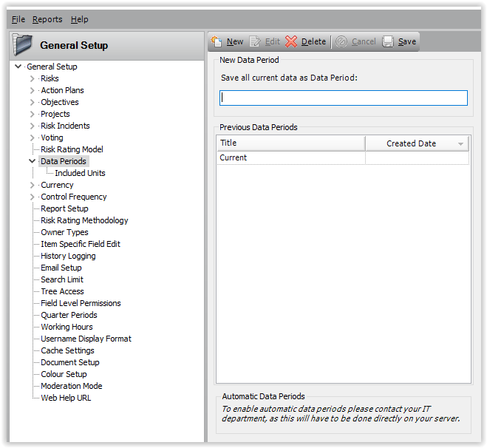The image size is (487, 448).
Task: Open the Reports menu
Action: (x=47, y=19)
